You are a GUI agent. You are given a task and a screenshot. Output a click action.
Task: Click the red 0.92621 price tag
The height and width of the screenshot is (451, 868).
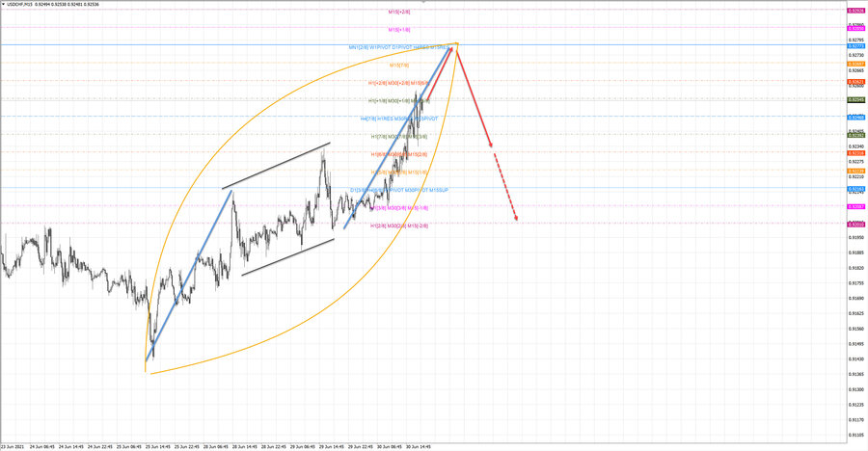pos(854,82)
